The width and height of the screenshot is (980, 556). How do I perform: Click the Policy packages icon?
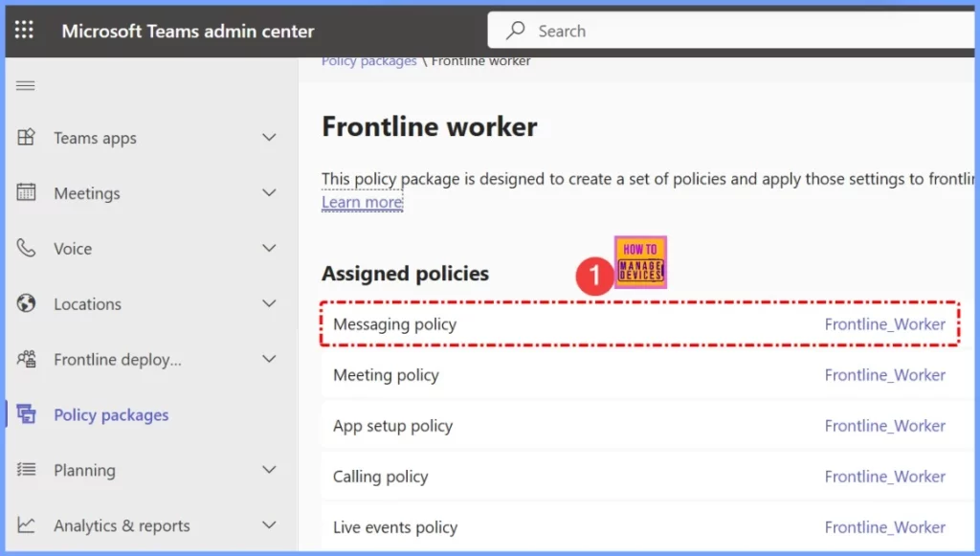(x=26, y=413)
